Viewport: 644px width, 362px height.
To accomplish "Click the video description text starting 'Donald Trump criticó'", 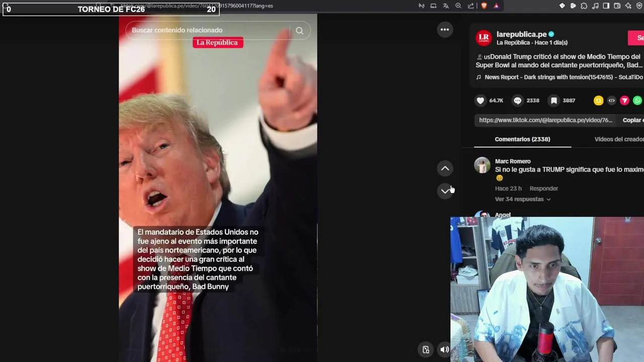I will (x=559, y=61).
